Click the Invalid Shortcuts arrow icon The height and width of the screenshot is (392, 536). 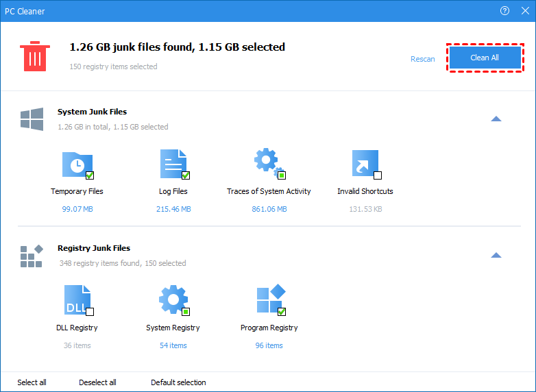pos(365,163)
